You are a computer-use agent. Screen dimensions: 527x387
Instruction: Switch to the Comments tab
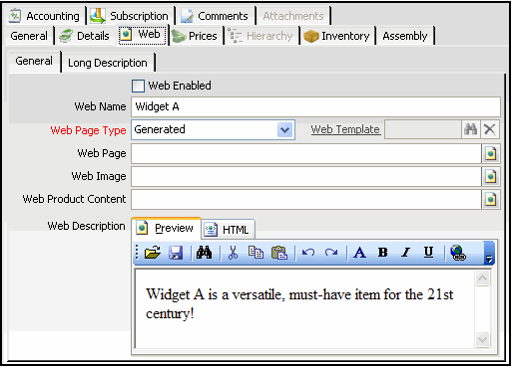pyautogui.click(x=215, y=16)
